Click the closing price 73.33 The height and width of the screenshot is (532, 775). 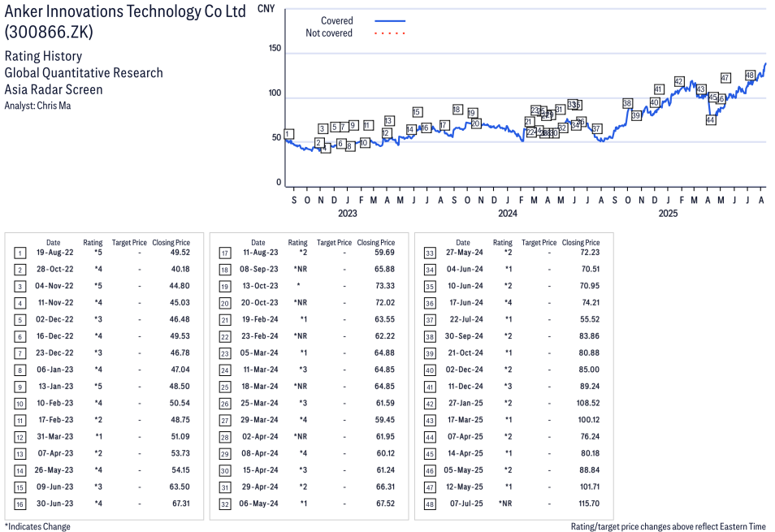pyautogui.click(x=384, y=286)
